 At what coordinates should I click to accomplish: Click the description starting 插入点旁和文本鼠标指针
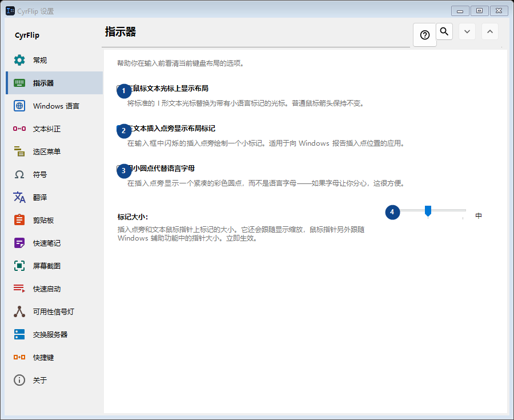pyautogui.click(x=241, y=234)
